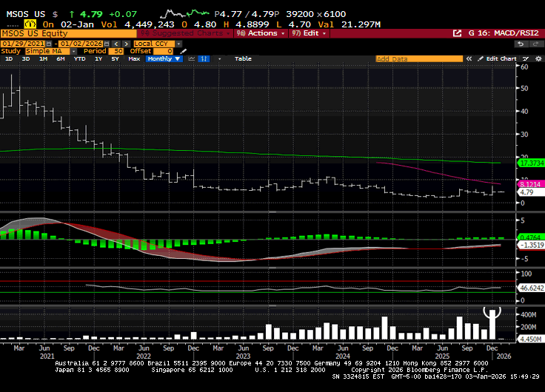Screen dimensions: 545x392
Task: Open chart in new window icon
Action: 457,33
